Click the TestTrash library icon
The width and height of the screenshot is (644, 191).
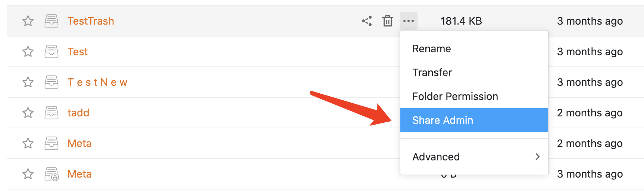51,21
